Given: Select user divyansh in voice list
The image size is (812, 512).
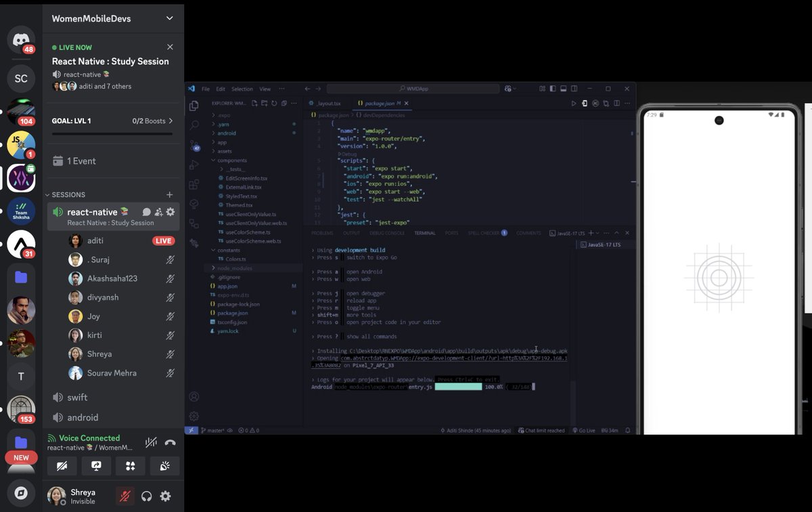Looking at the screenshot, I should pyautogui.click(x=122, y=297).
